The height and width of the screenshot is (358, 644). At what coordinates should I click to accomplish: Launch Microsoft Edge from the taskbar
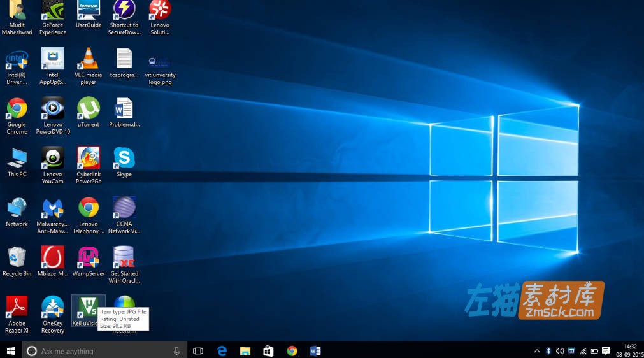[222, 351]
